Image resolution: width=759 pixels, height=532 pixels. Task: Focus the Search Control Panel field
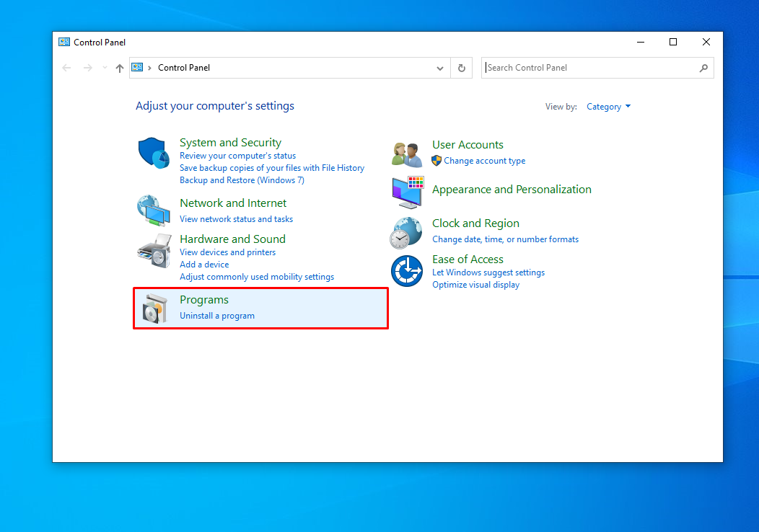click(597, 68)
